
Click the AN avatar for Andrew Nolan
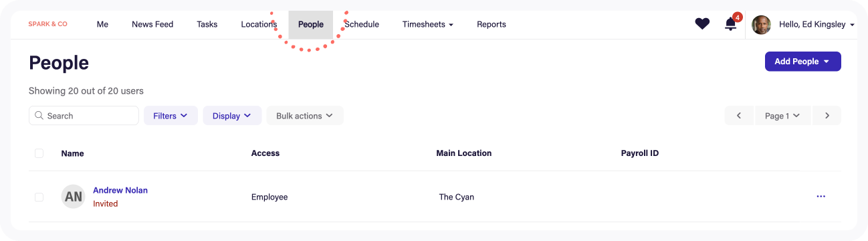pyautogui.click(x=73, y=197)
